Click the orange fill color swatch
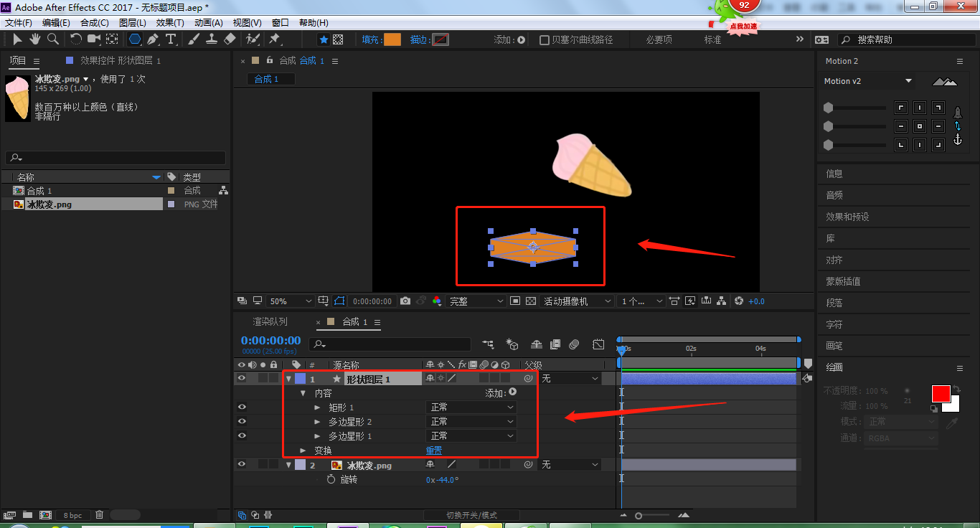Image resolution: width=980 pixels, height=528 pixels. [392, 39]
